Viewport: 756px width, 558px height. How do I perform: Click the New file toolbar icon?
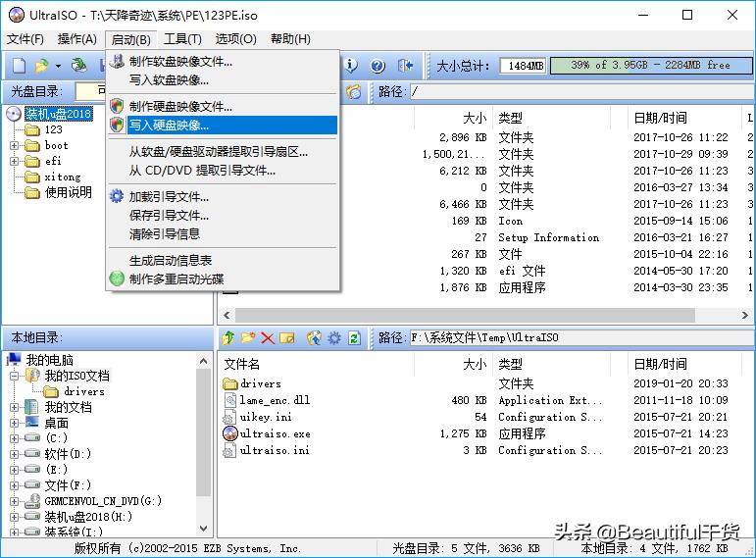20,65
